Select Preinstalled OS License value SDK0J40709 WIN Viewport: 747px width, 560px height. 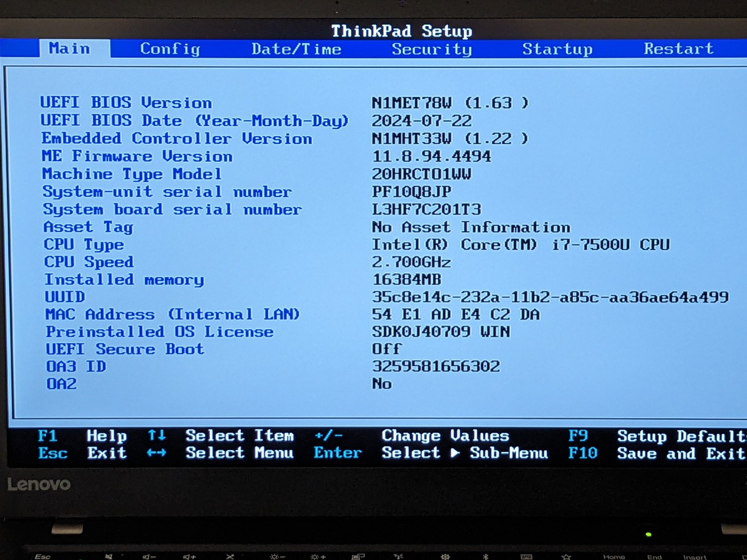[441, 332]
